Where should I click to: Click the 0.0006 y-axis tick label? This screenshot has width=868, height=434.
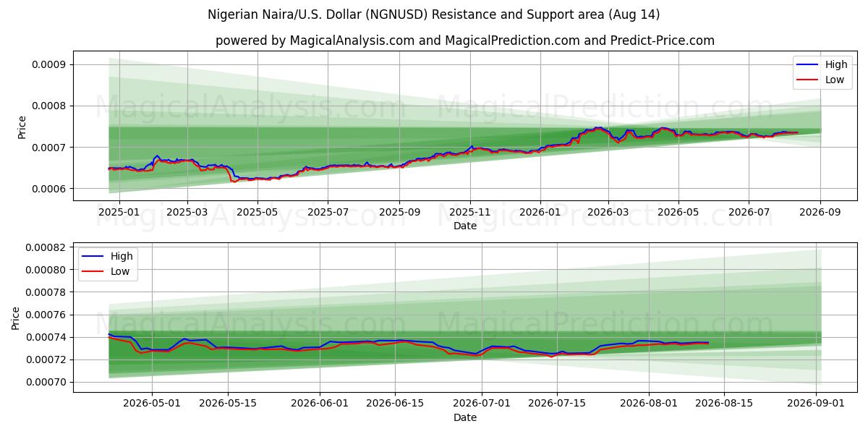coord(48,189)
